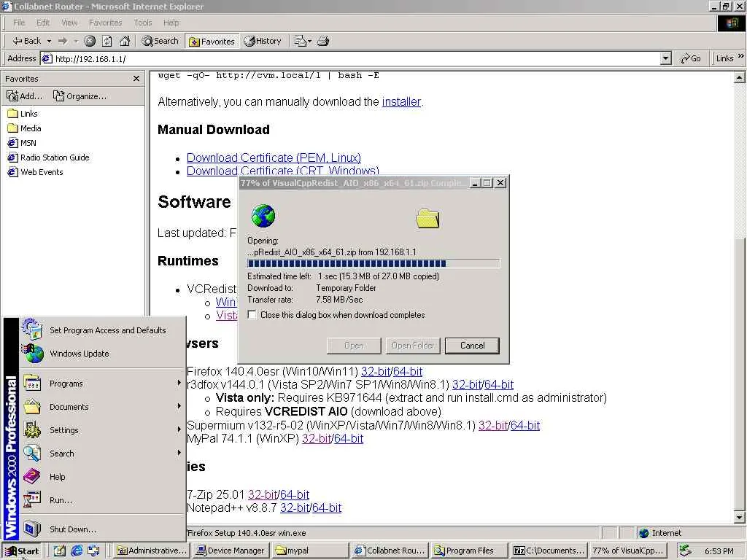The height and width of the screenshot is (560, 747).
Task: Expand Documents submenu in Start menu
Action: pos(102,407)
